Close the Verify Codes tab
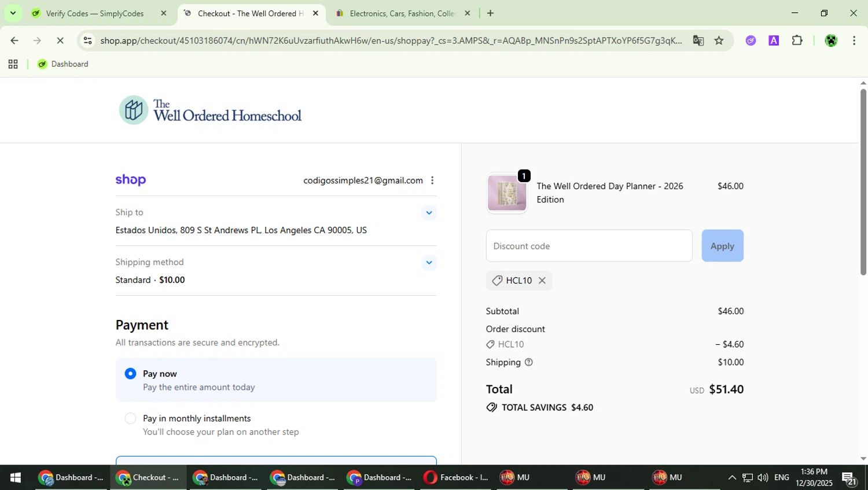868x490 pixels. click(164, 13)
